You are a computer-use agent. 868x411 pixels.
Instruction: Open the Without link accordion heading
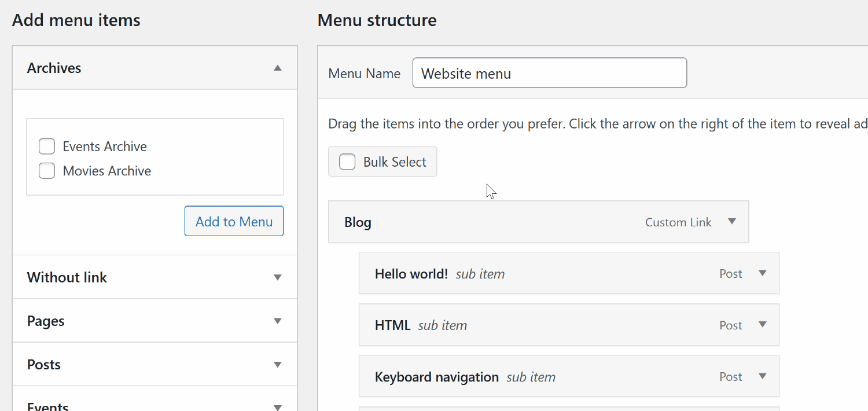[67, 277]
